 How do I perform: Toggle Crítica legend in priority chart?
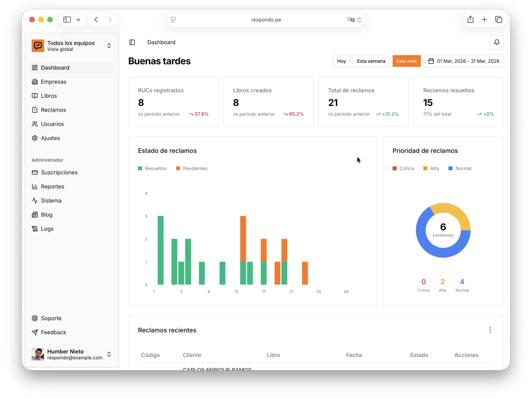(x=403, y=168)
